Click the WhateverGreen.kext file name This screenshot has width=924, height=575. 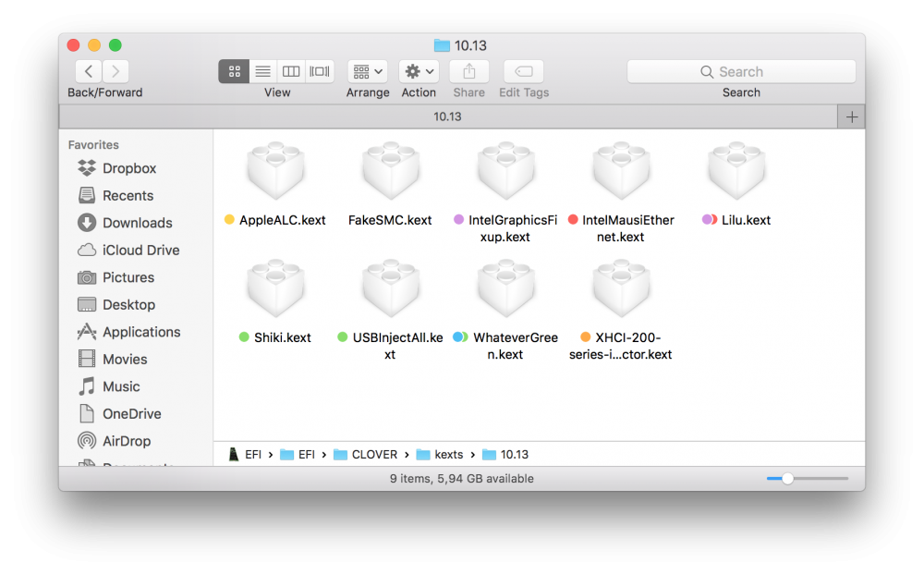pos(515,346)
